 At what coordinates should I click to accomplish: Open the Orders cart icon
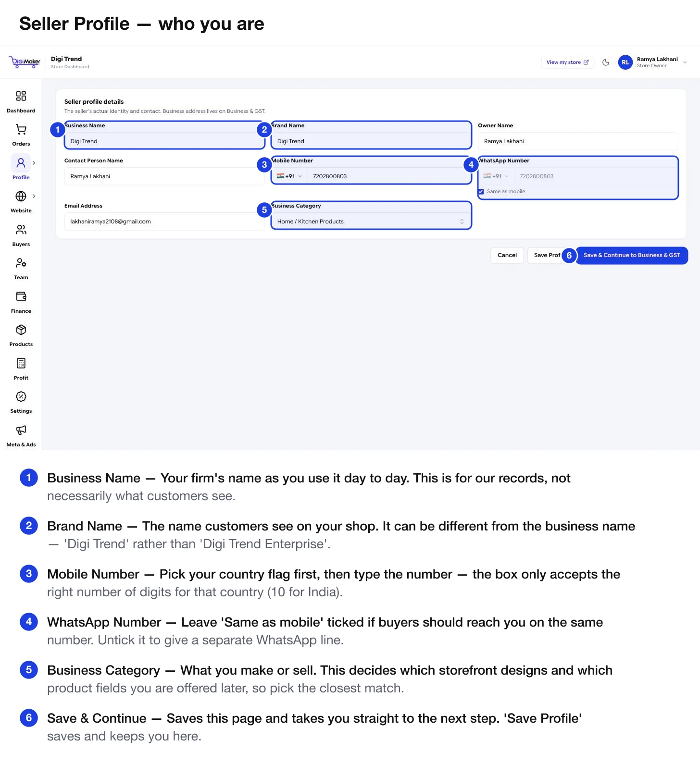(x=21, y=129)
